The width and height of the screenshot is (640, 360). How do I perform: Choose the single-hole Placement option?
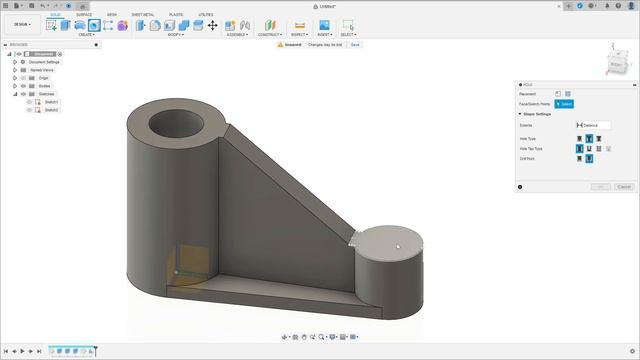[558, 94]
